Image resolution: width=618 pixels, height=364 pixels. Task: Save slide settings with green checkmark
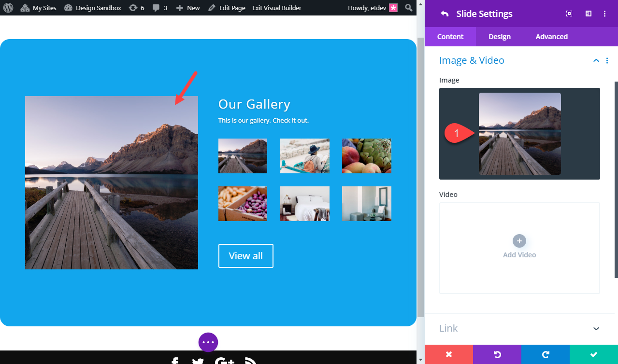coord(594,354)
